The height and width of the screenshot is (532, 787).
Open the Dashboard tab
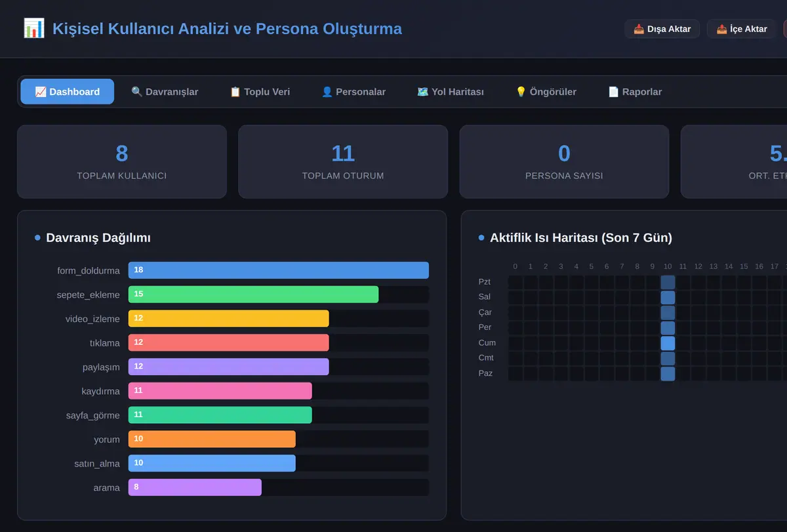(x=67, y=92)
